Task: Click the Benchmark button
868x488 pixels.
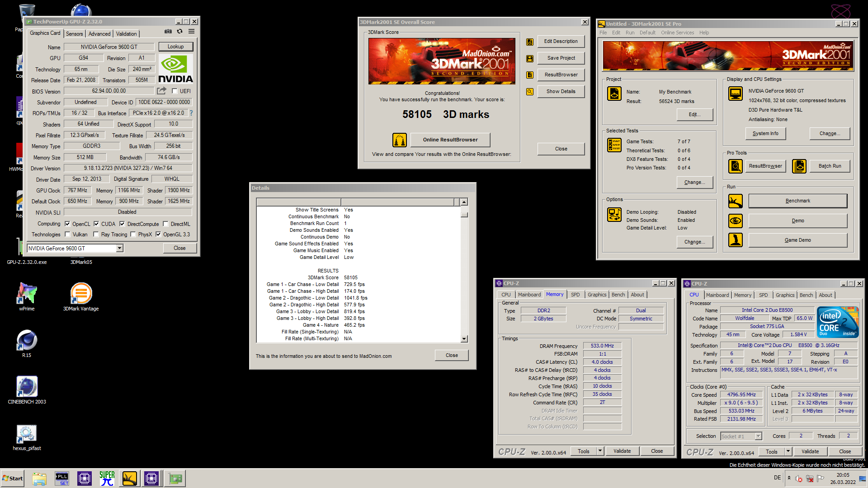Action: click(798, 201)
